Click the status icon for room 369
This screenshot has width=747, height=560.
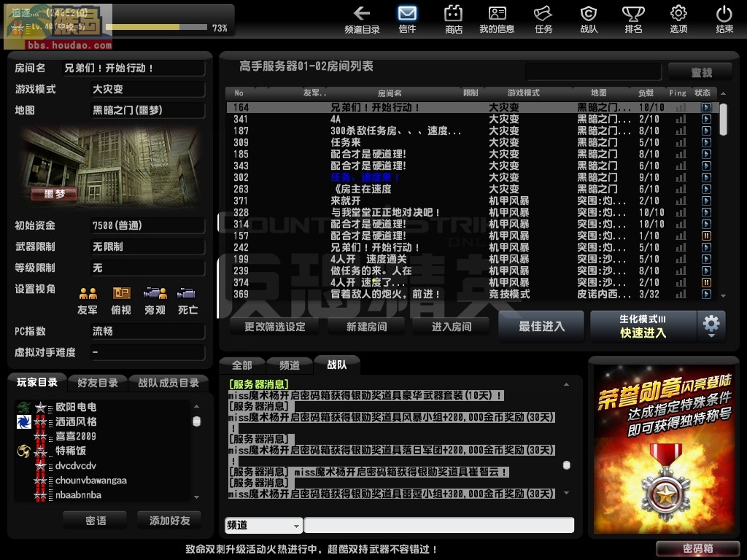[x=706, y=295]
